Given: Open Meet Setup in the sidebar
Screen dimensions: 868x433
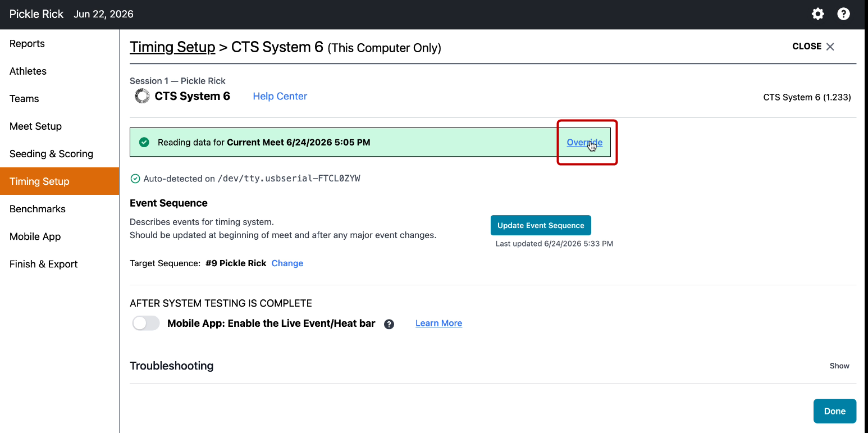Looking at the screenshot, I should point(60,126).
